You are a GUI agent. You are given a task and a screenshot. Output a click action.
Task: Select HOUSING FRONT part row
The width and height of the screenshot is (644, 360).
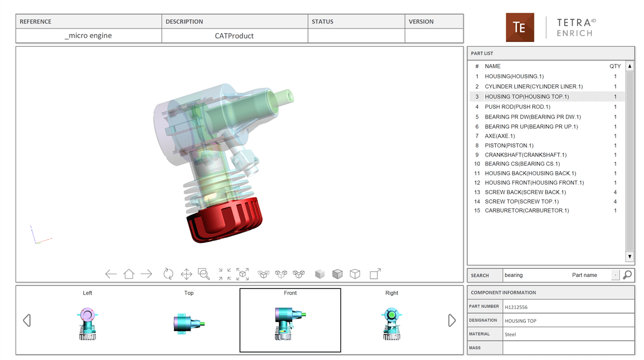tap(547, 183)
